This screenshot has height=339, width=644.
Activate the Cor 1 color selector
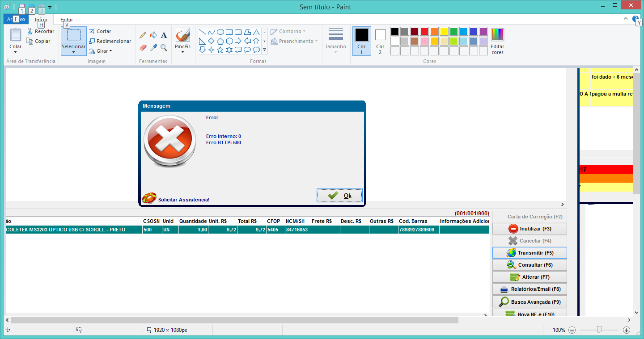(x=361, y=41)
